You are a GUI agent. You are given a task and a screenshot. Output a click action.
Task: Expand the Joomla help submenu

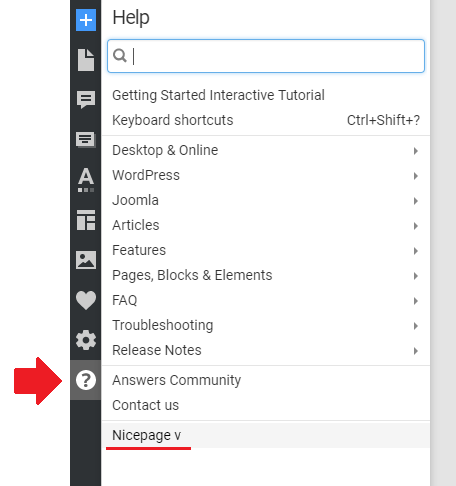point(266,200)
